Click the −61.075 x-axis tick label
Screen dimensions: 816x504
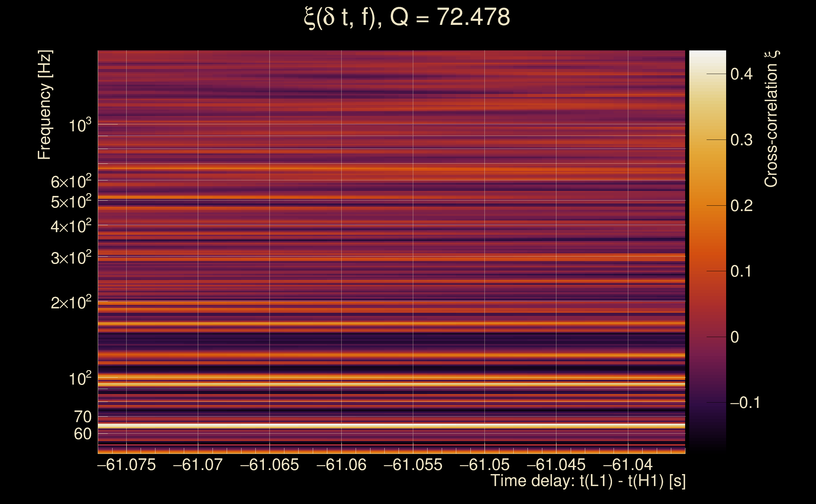coord(126,465)
